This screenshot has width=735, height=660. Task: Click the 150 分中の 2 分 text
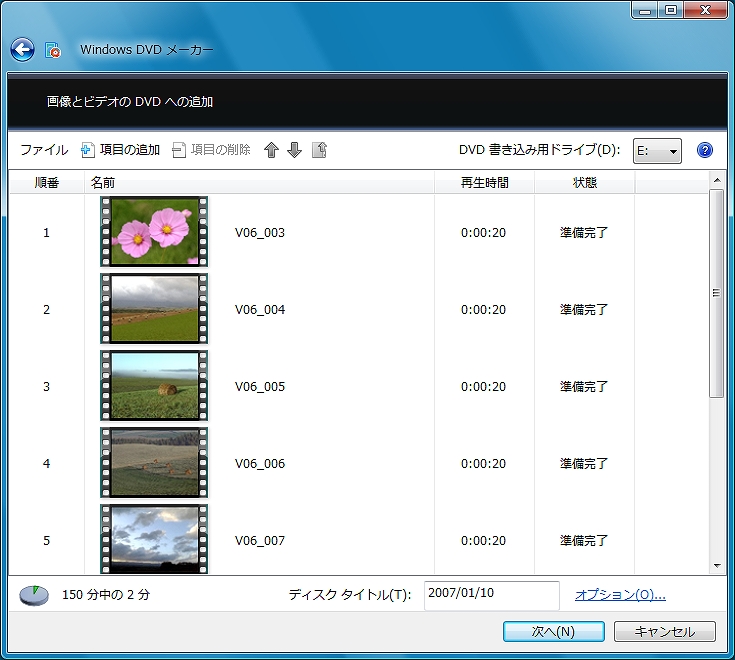click(x=106, y=595)
